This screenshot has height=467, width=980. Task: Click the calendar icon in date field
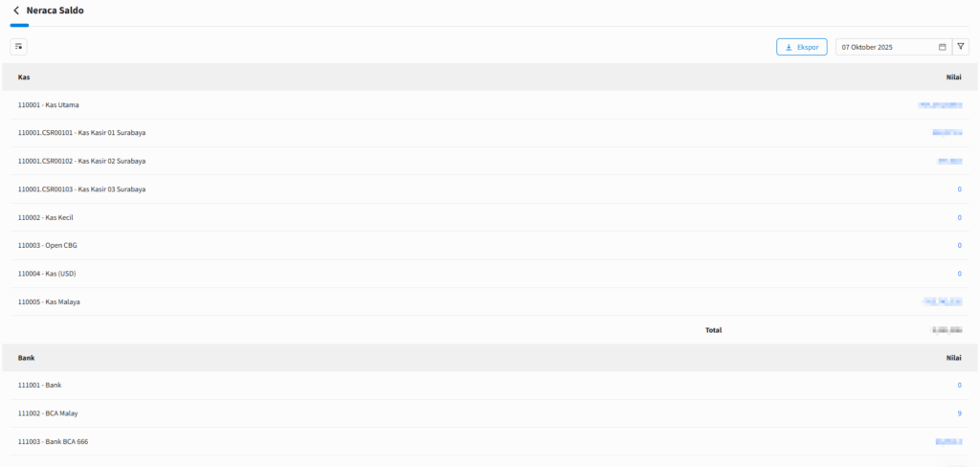tap(943, 47)
